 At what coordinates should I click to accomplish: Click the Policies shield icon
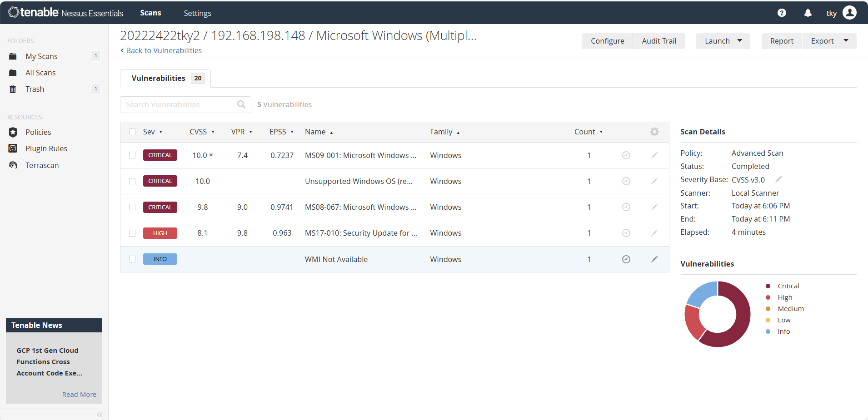pyautogui.click(x=13, y=132)
